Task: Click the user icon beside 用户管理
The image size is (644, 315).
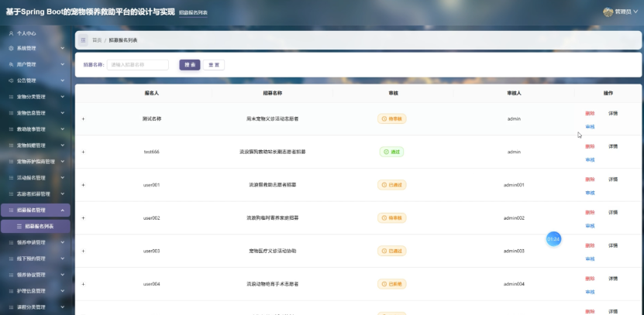Action: [11, 64]
